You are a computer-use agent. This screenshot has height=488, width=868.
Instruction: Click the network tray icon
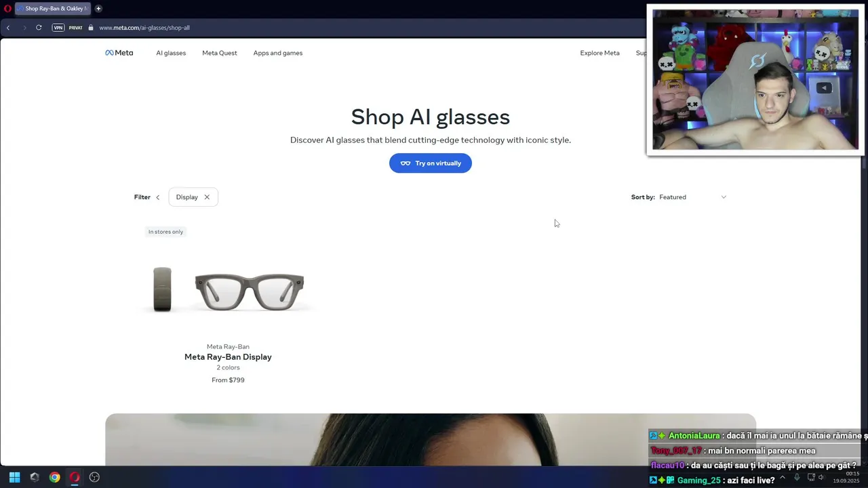point(811,477)
